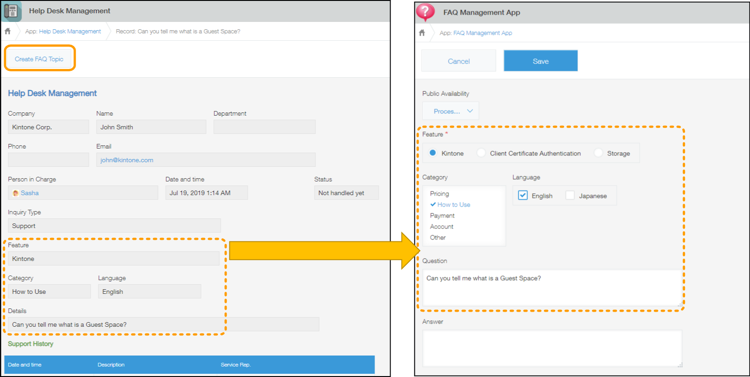Click the date Jul 19, 2019 1:14 AM
The height and width of the screenshot is (377, 750).
click(x=207, y=193)
